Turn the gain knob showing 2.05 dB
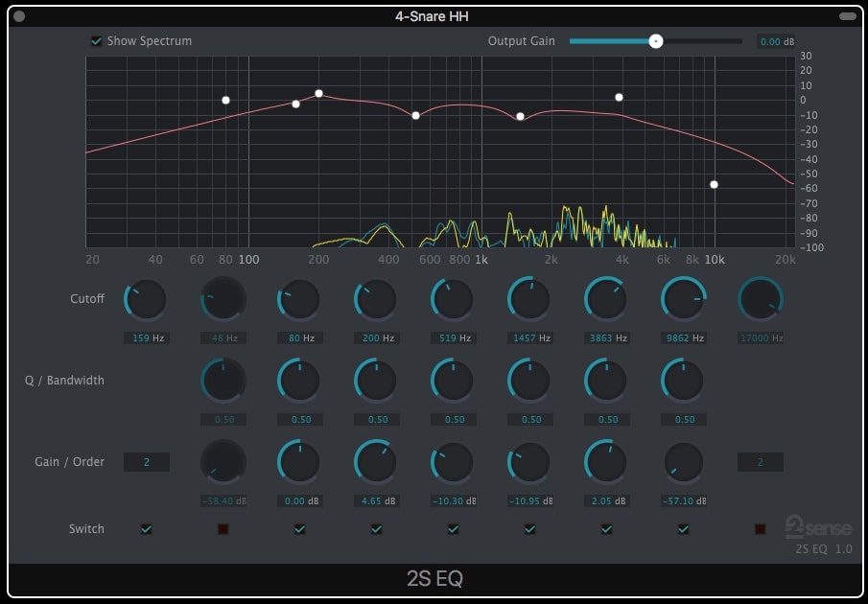 click(x=606, y=461)
